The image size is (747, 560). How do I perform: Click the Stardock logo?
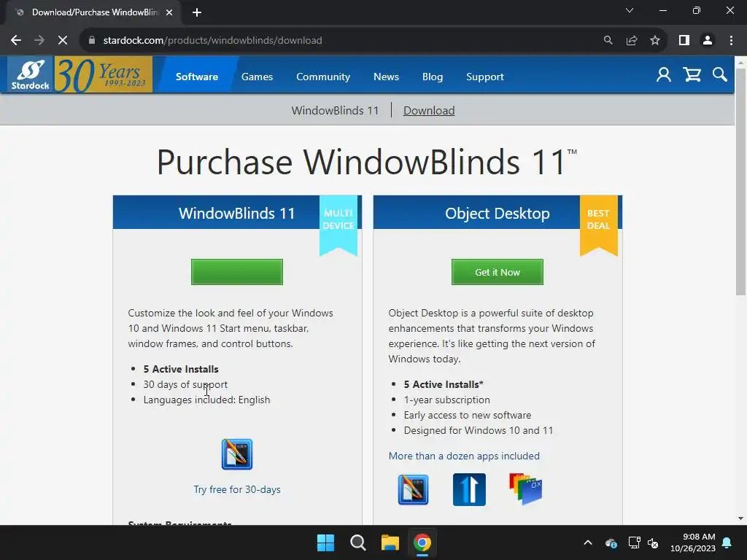coord(31,74)
